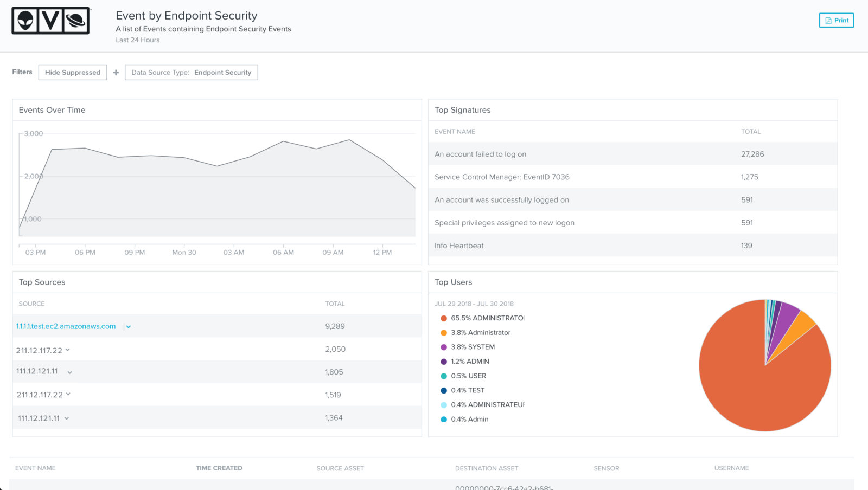Image resolution: width=868 pixels, height=490 pixels.
Task: Click orange ADMINISTRATOR legend color dot
Action: [444, 318]
